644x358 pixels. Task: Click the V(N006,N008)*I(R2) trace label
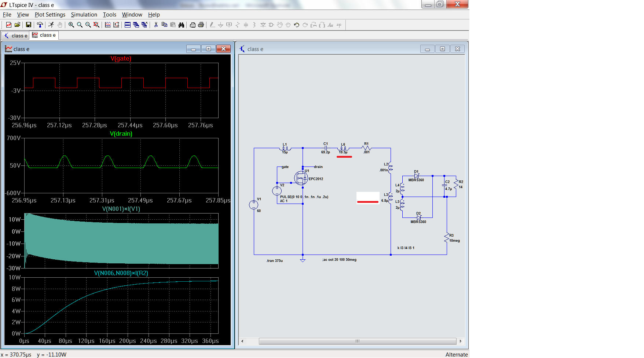[121, 273]
